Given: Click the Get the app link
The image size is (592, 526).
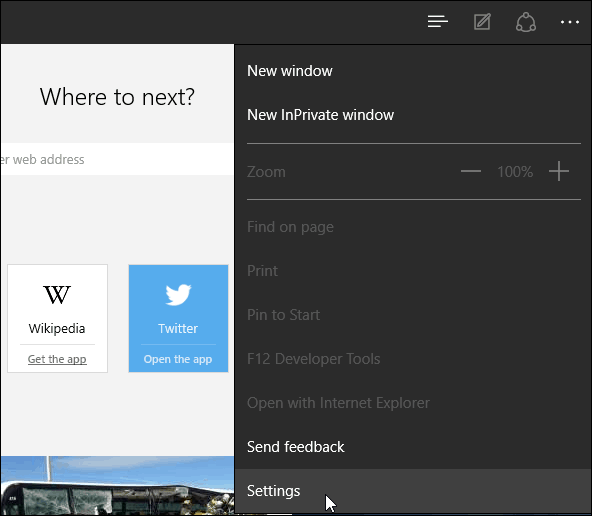Looking at the screenshot, I should [x=57, y=359].
